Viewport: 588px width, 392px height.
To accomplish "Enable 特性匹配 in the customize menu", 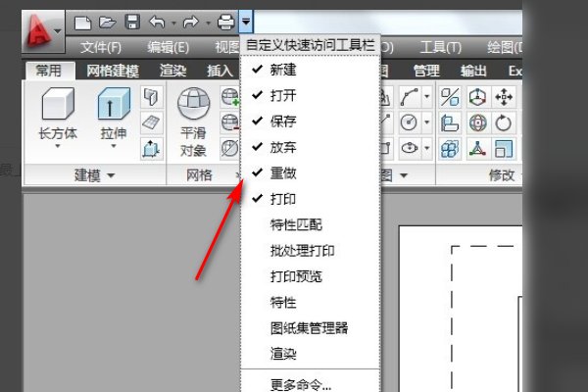I will [x=310, y=224].
